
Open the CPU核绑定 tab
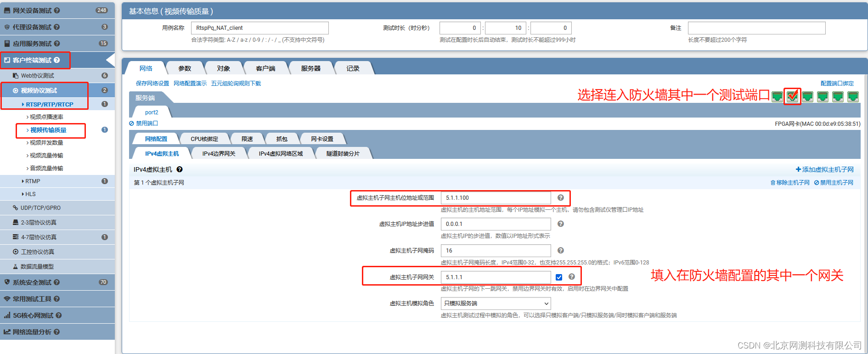204,139
